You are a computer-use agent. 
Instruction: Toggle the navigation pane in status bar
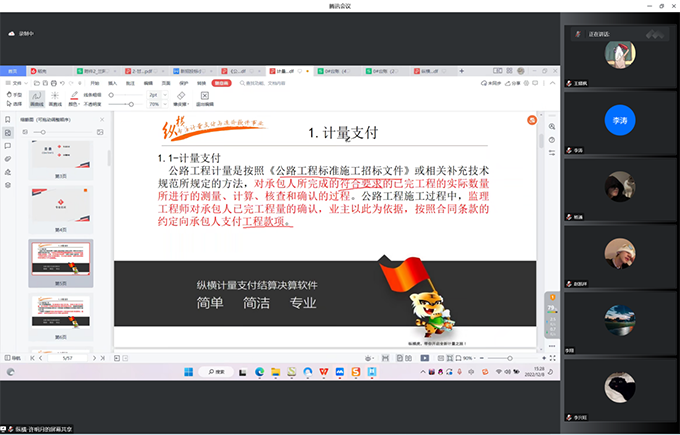[7, 357]
